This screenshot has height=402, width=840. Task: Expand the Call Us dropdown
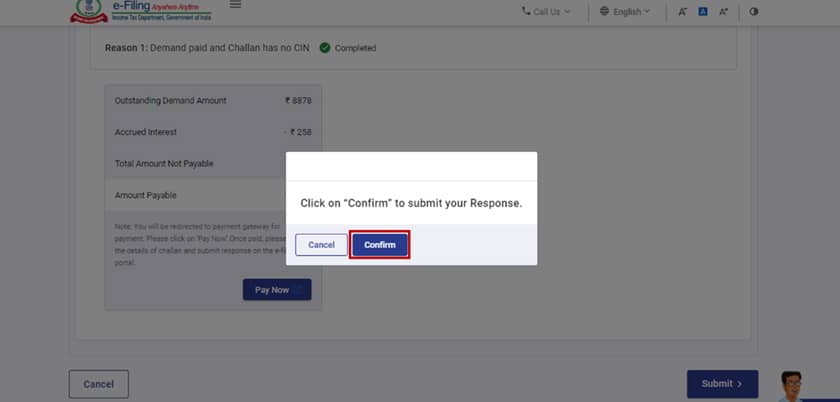pyautogui.click(x=546, y=11)
